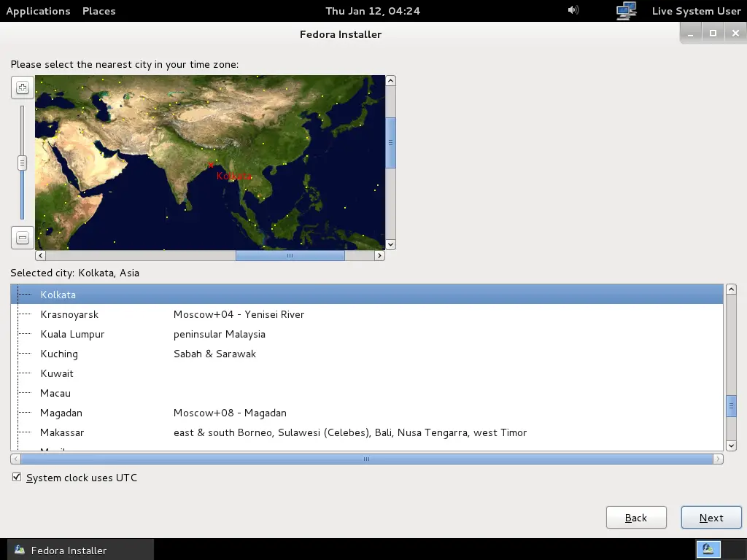Open the Places menu
Viewport: 747px width, 560px height.
click(98, 11)
